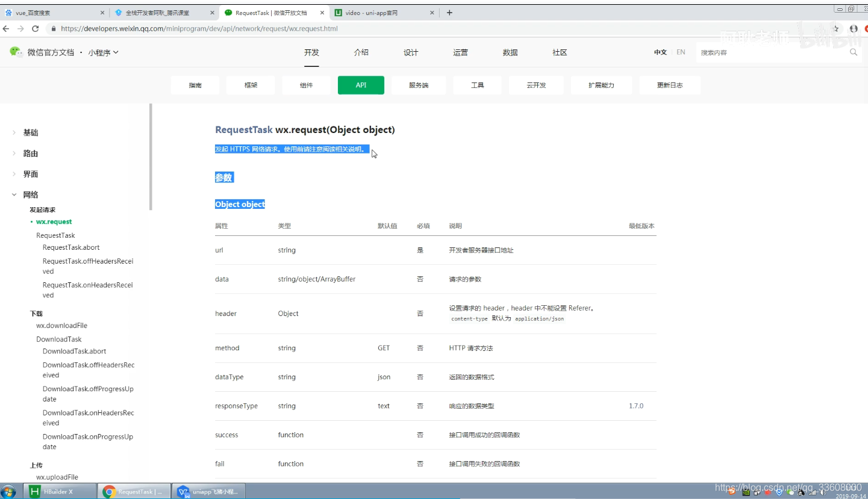Click the string/object/ArrayBuffer type cell
The image size is (868, 499).
317,279
